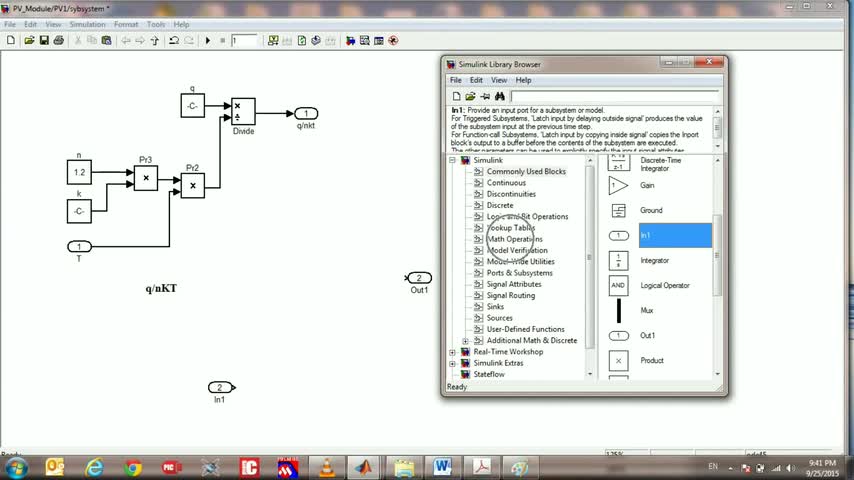
Task: Select the Sources library
Action: pyautogui.click(x=500, y=318)
